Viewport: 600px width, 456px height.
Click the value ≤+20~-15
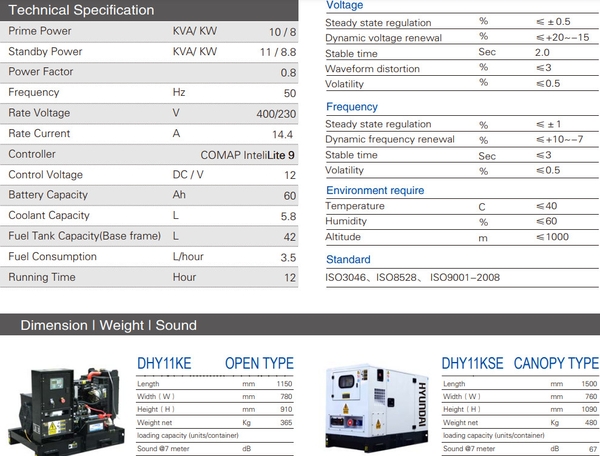pos(562,37)
